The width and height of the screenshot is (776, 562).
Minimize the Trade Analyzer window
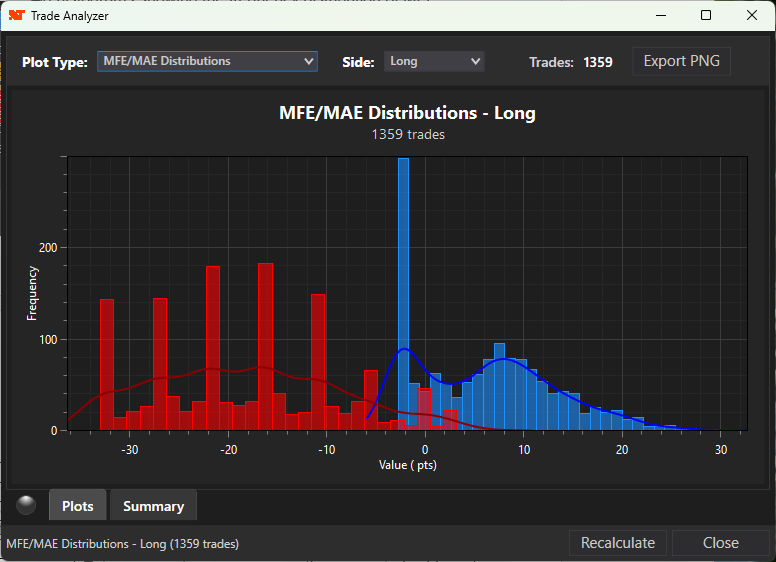coord(659,16)
